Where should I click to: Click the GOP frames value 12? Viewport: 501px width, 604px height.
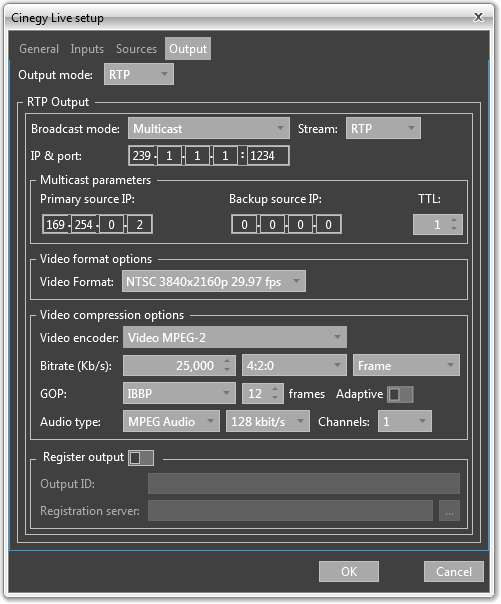pyautogui.click(x=256, y=393)
